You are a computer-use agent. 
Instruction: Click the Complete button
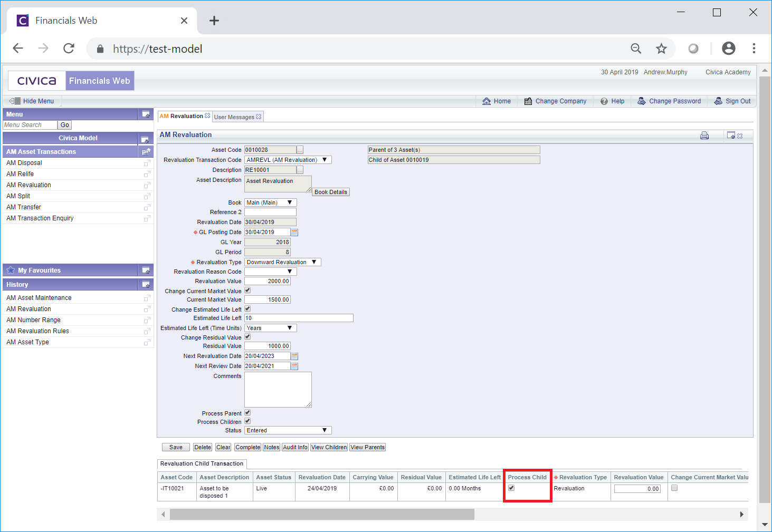pyautogui.click(x=248, y=447)
